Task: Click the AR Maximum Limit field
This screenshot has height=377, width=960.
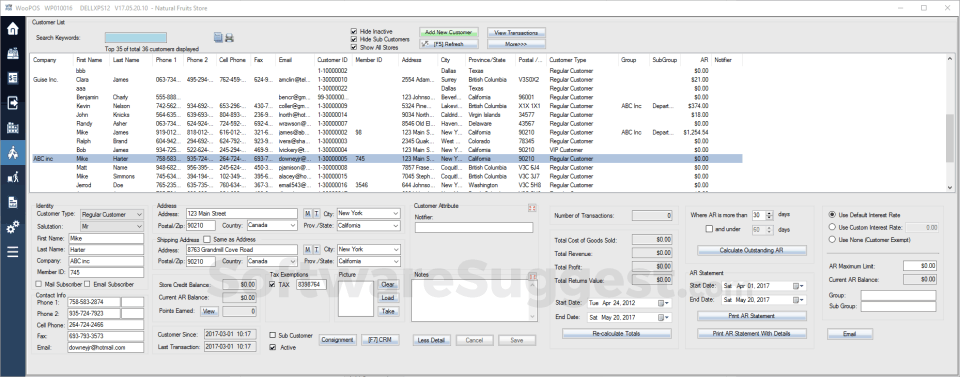Action: click(920, 266)
